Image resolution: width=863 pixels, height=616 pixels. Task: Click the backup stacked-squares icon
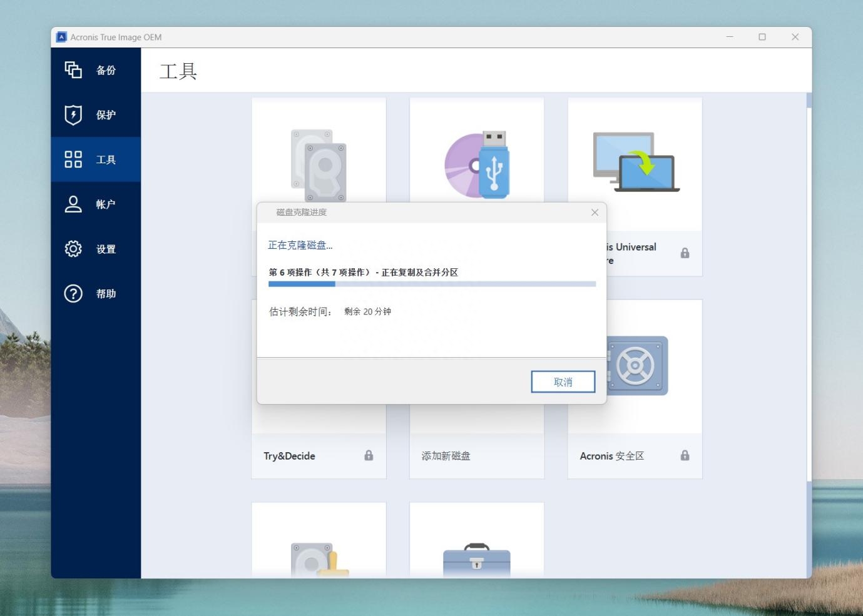73,69
